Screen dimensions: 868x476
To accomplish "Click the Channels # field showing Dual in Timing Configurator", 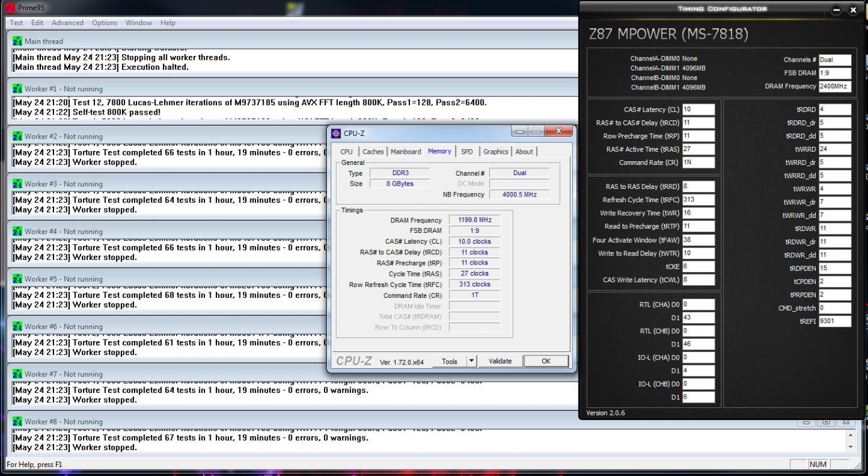I will click(x=835, y=60).
